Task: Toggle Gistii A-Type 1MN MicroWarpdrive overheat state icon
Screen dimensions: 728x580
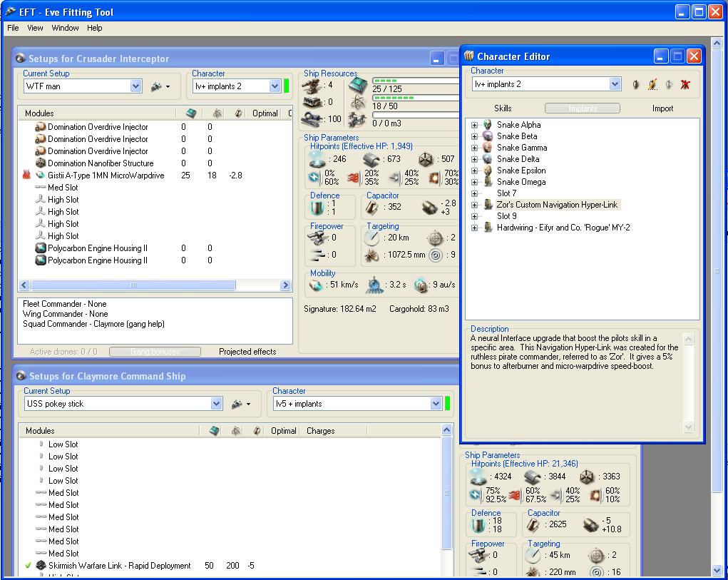Action: (26, 175)
